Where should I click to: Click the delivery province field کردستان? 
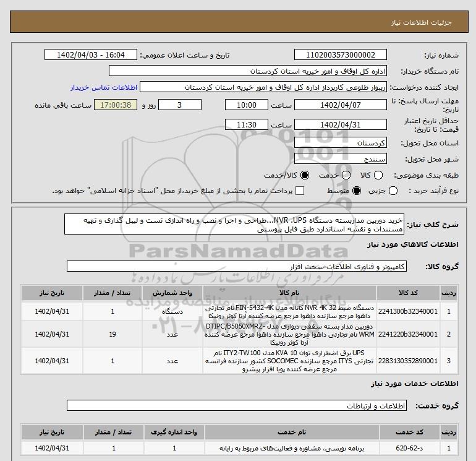340,142
